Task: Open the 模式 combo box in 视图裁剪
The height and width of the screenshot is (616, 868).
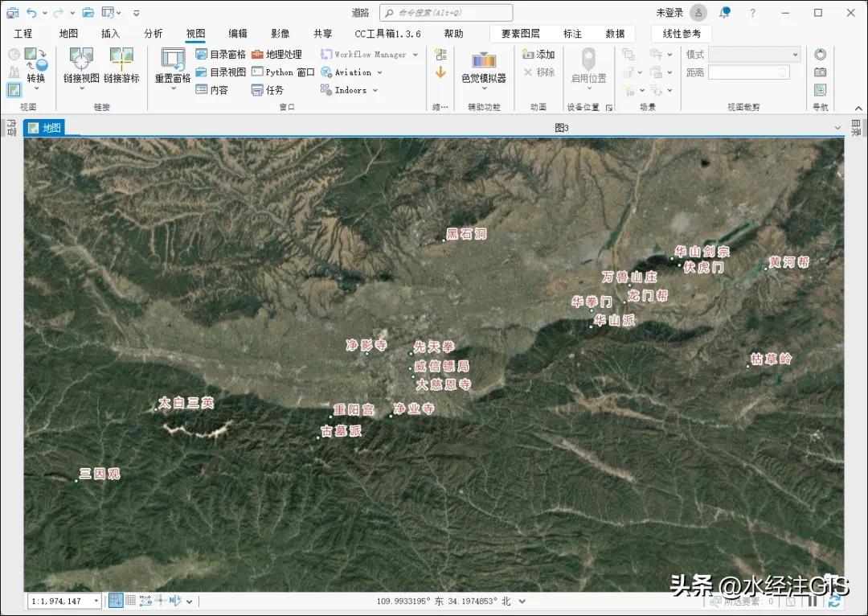Action: click(751, 54)
